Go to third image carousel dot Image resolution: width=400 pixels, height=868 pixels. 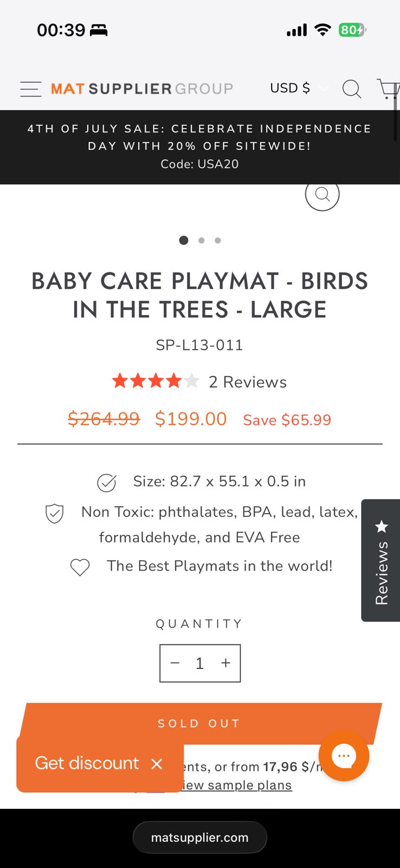pyautogui.click(x=218, y=240)
